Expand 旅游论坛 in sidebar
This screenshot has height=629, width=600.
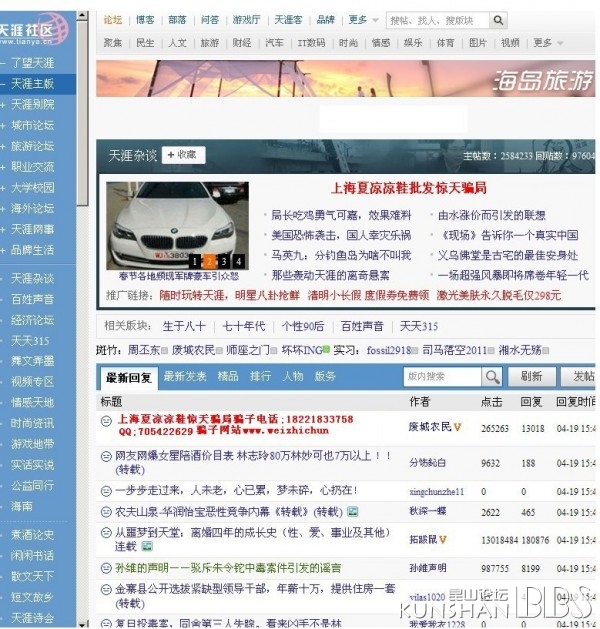[3, 147]
